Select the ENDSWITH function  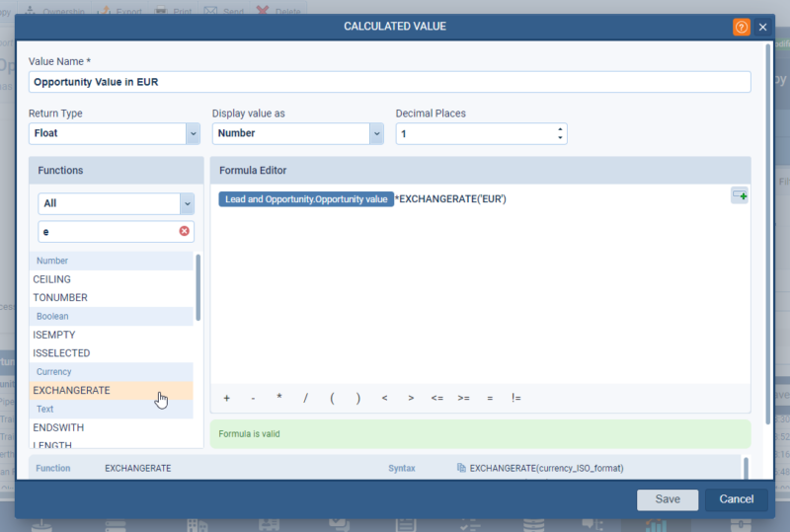tap(111, 427)
